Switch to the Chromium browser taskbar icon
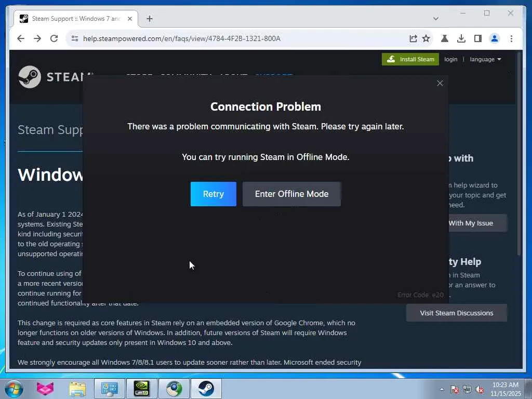Viewport: 532px width, 399px height. click(174, 389)
